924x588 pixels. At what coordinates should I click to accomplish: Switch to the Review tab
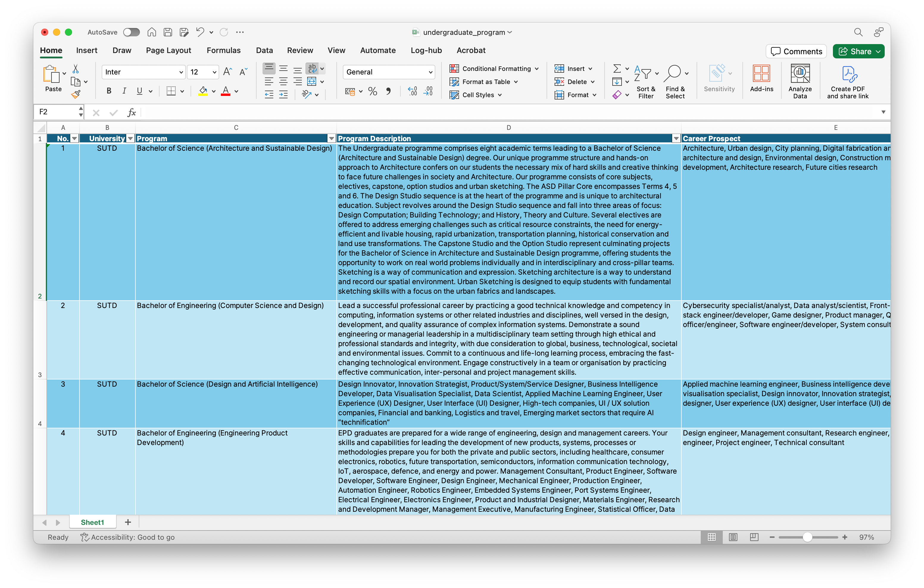[300, 50]
